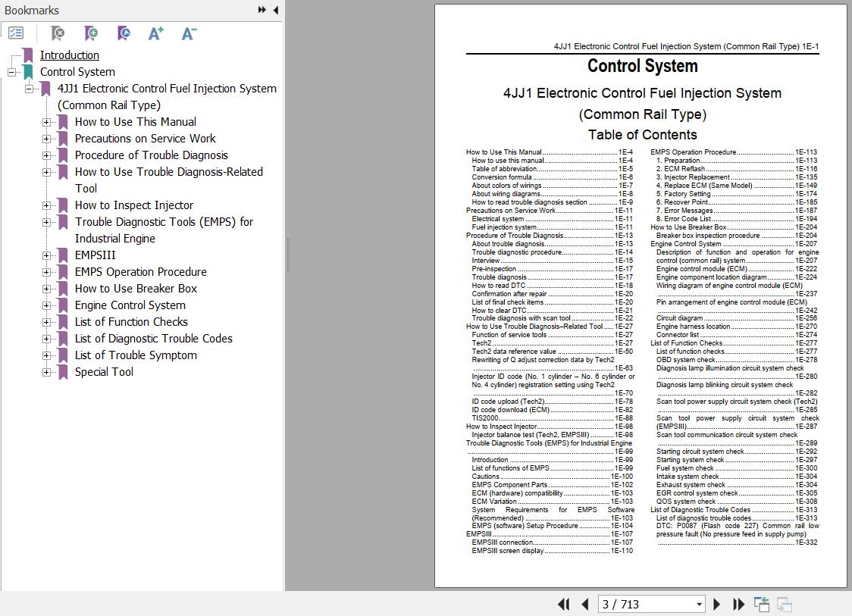Collapse the Bookmarks panel with left arrow

point(276,10)
